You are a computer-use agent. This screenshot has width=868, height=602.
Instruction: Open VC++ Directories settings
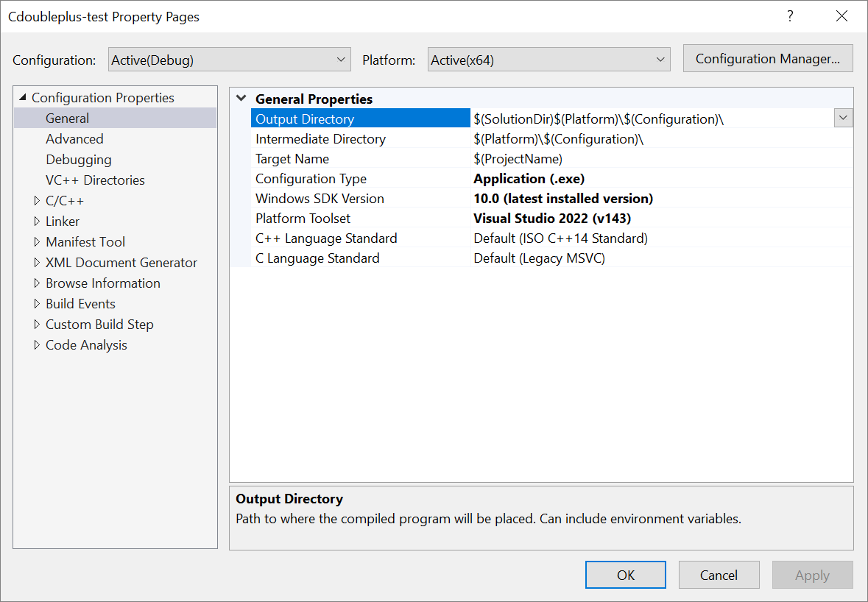pyautogui.click(x=94, y=180)
